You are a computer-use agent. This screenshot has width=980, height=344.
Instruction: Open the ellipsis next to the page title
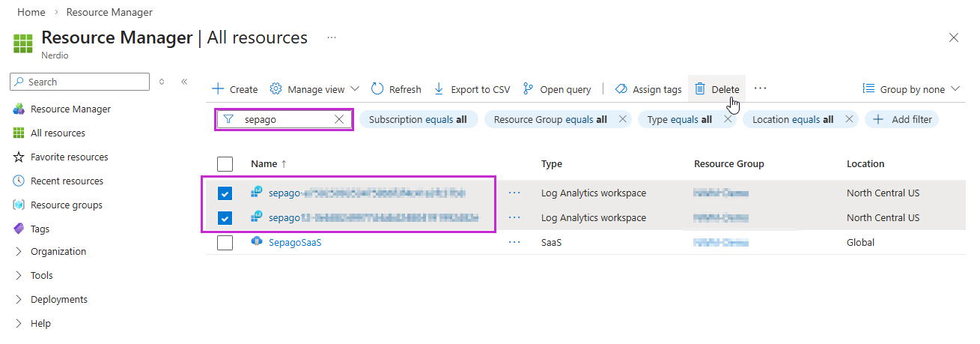click(x=332, y=37)
